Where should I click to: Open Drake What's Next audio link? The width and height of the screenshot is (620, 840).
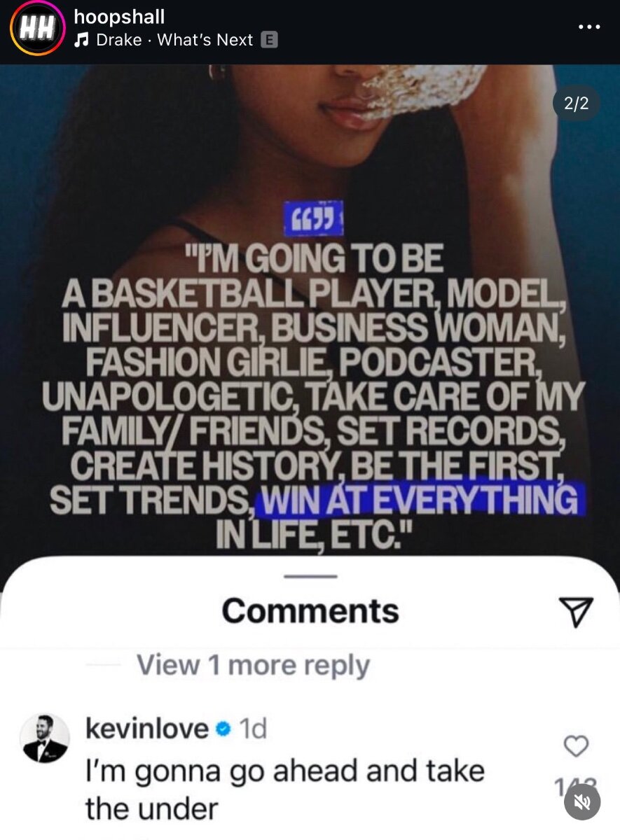pyautogui.click(x=174, y=40)
